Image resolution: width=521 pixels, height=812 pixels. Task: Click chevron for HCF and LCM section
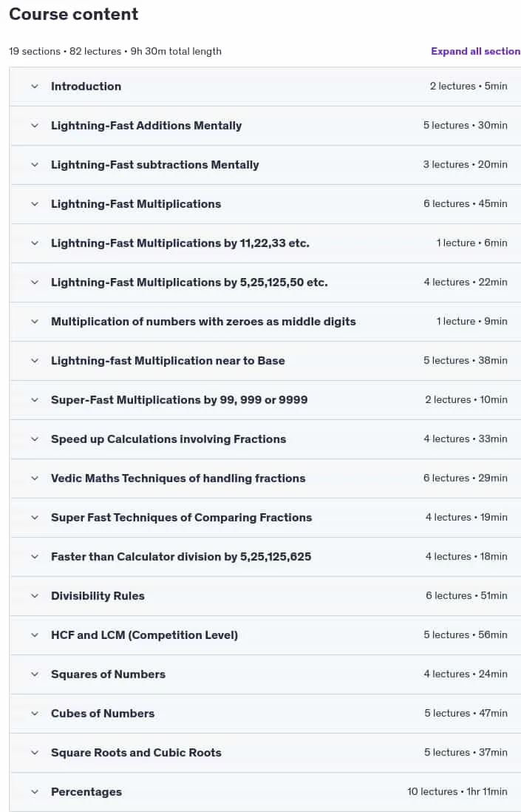(x=35, y=635)
